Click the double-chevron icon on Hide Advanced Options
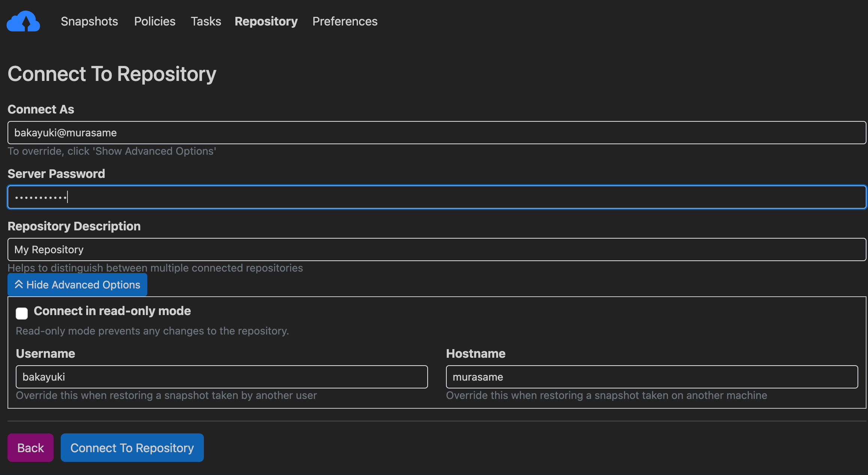This screenshot has height=475, width=868. pyautogui.click(x=19, y=285)
